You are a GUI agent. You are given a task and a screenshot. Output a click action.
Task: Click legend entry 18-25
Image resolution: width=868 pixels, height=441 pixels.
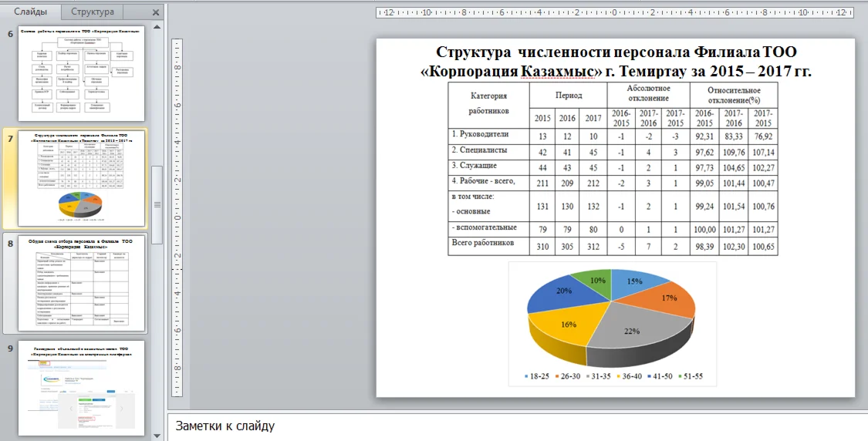pyautogui.click(x=536, y=376)
